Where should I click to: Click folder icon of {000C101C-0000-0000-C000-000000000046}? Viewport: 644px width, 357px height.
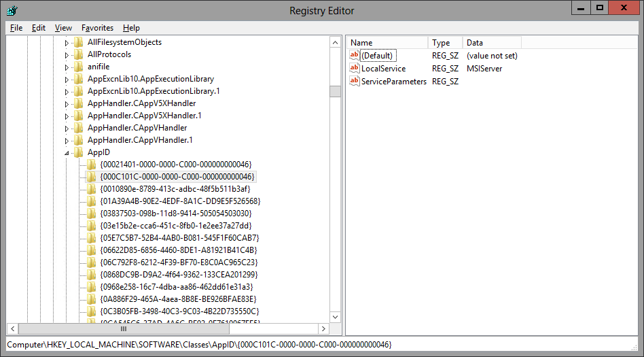point(91,176)
